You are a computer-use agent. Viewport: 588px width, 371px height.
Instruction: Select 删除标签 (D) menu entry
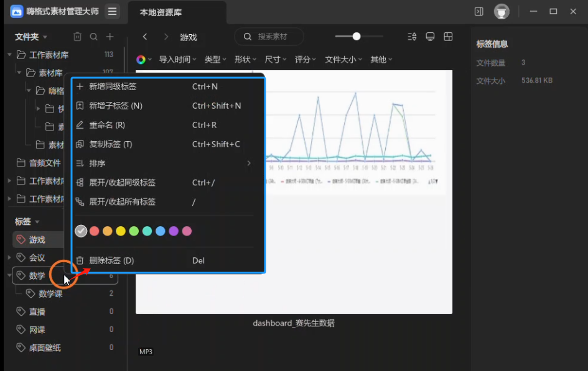[164, 260]
